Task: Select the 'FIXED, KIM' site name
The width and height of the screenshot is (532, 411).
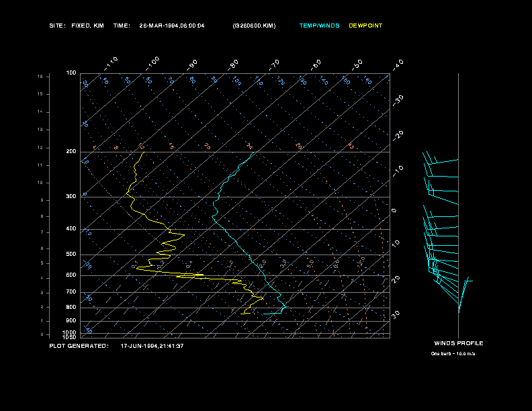Action: point(87,26)
